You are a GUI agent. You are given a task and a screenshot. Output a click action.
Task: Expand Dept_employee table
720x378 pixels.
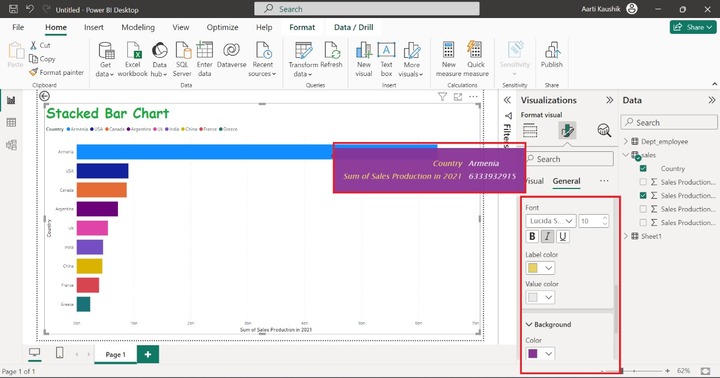(626, 141)
